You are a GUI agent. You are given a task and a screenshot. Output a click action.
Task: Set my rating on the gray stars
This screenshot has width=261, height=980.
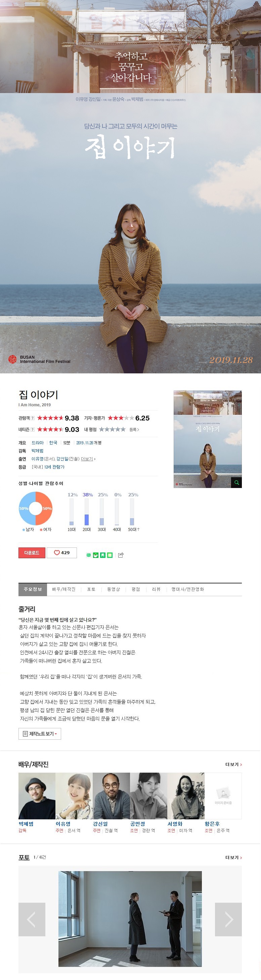click(112, 430)
